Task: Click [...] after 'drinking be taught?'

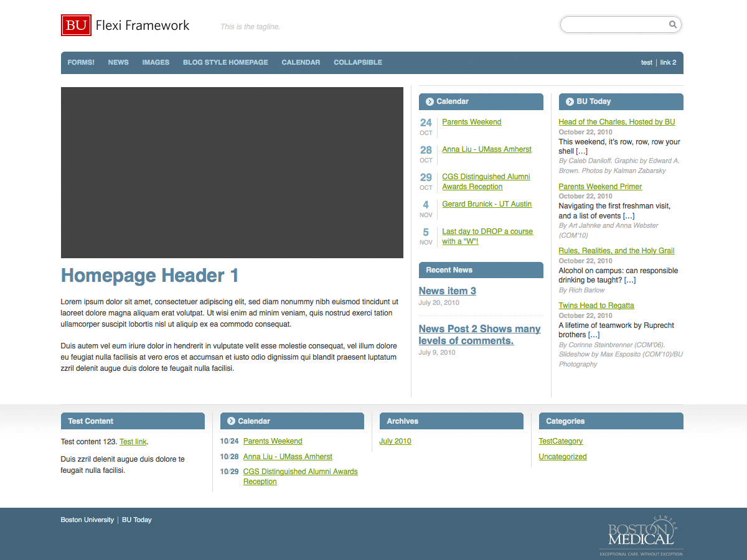Action: click(x=630, y=280)
